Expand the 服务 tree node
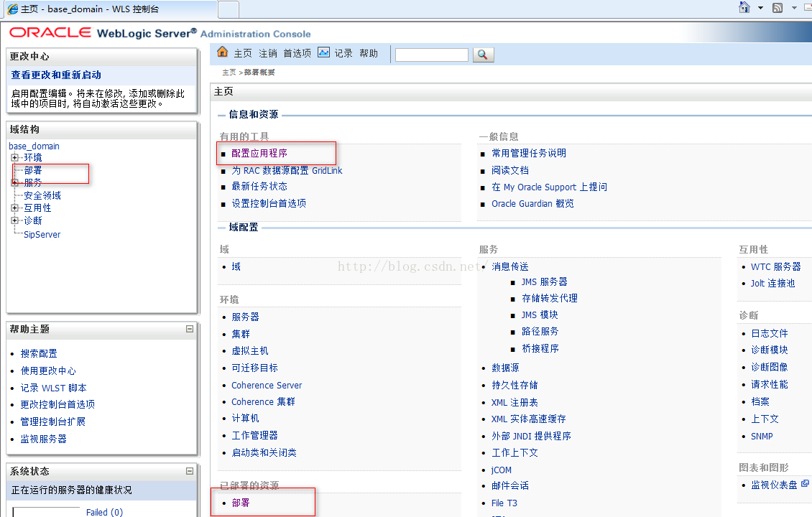 (14, 182)
